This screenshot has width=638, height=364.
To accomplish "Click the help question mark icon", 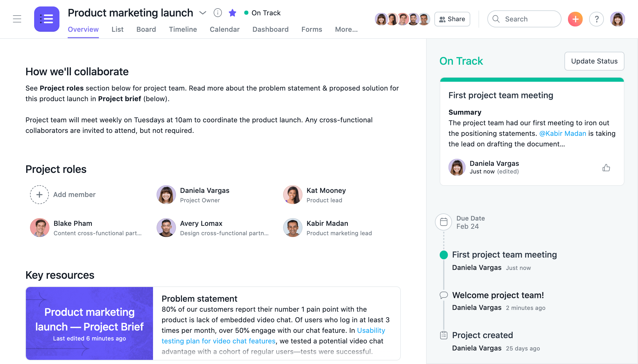I will (597, 19).
